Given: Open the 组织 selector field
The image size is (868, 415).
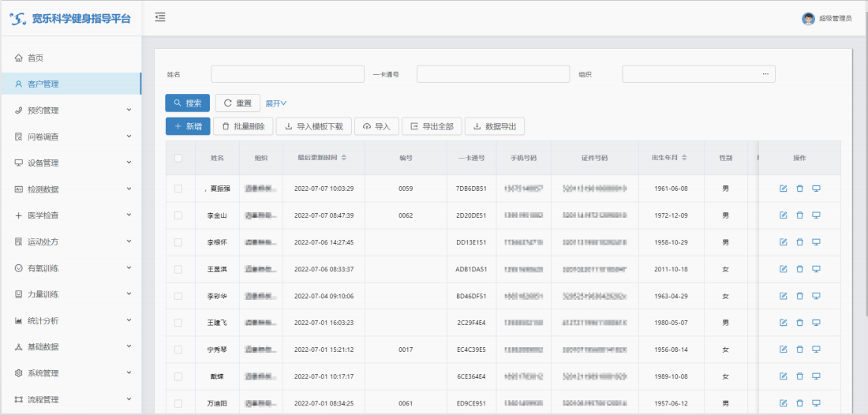Looking at the screenshot, I should coord(698,74).
